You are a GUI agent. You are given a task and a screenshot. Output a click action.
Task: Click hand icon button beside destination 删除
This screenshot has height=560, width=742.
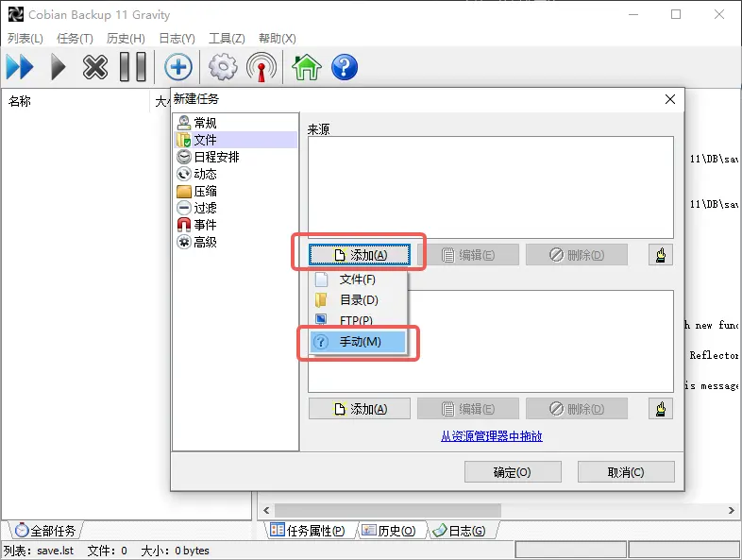pyautogui.click(x=661, y=409)
